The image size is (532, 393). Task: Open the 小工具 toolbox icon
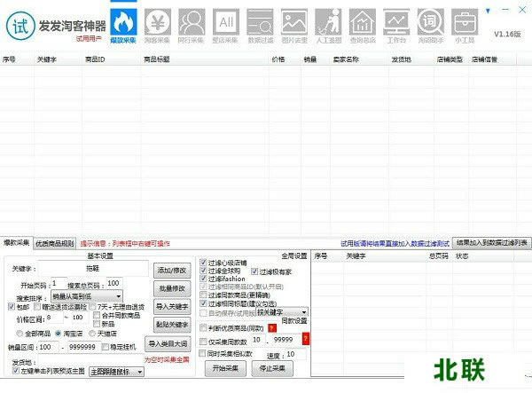[465, 22]
